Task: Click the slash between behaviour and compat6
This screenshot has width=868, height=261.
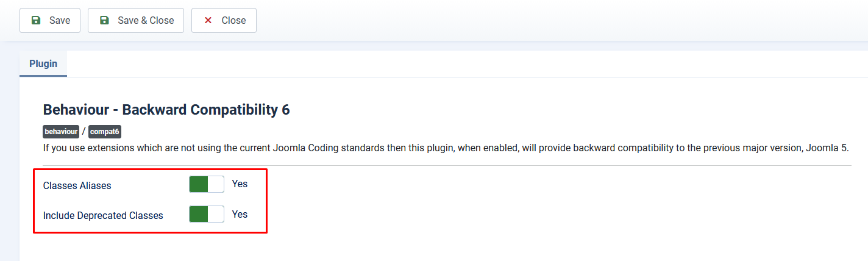Action: [84, 132]
